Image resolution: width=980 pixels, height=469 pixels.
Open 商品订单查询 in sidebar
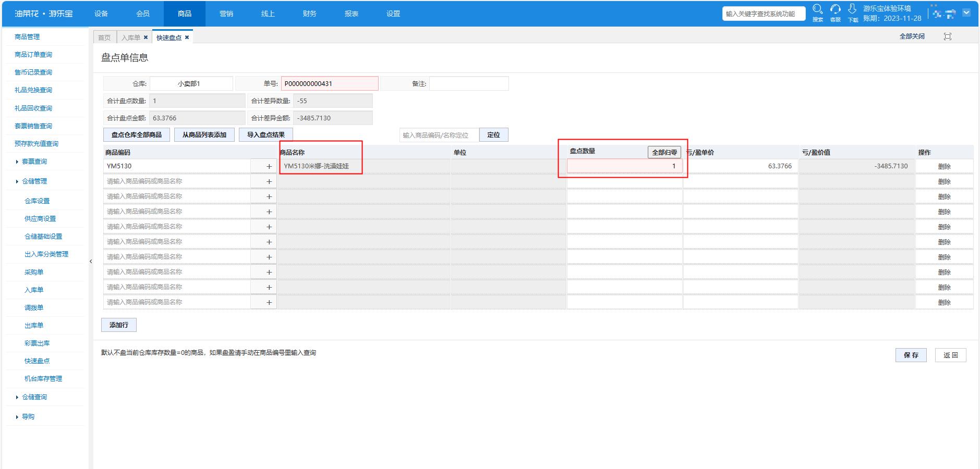pyautogui.click(x=33, y=55)
